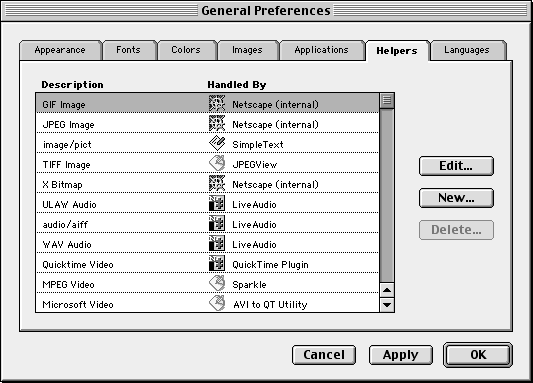Go to the Colors tab
The height and width of the screenshot is (383, 533).
(x=186, y=50)
